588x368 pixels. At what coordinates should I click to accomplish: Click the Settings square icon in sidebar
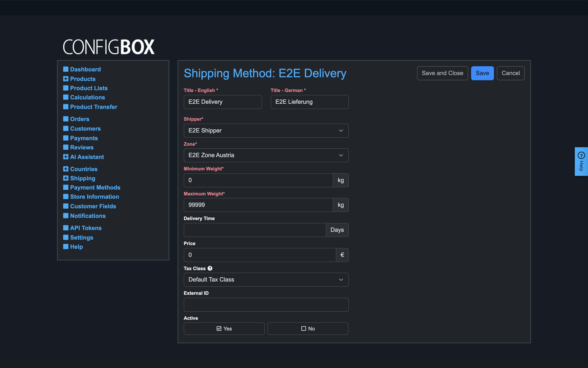66,237
